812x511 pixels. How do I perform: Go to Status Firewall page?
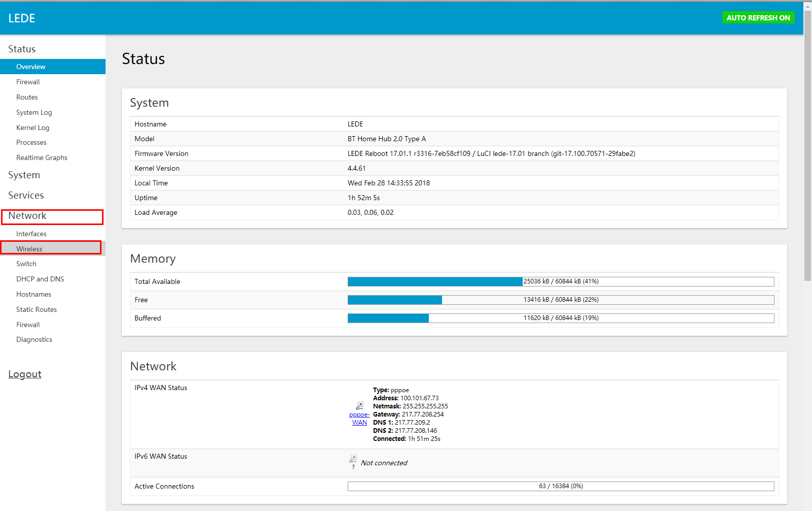point(28,82)
